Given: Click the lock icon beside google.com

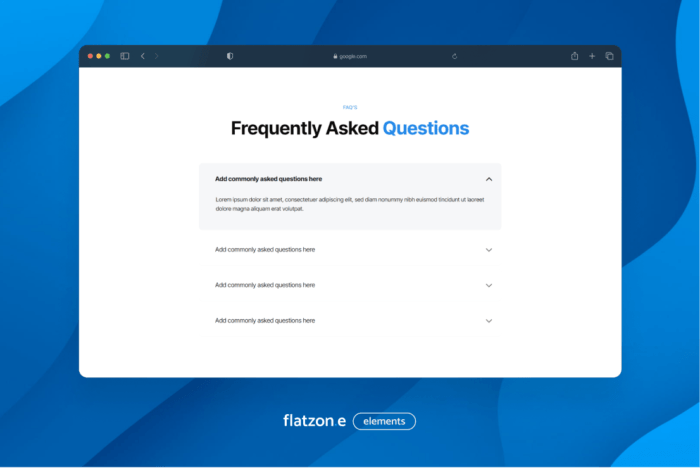Looking at the screenshot, I should (336, 56).
